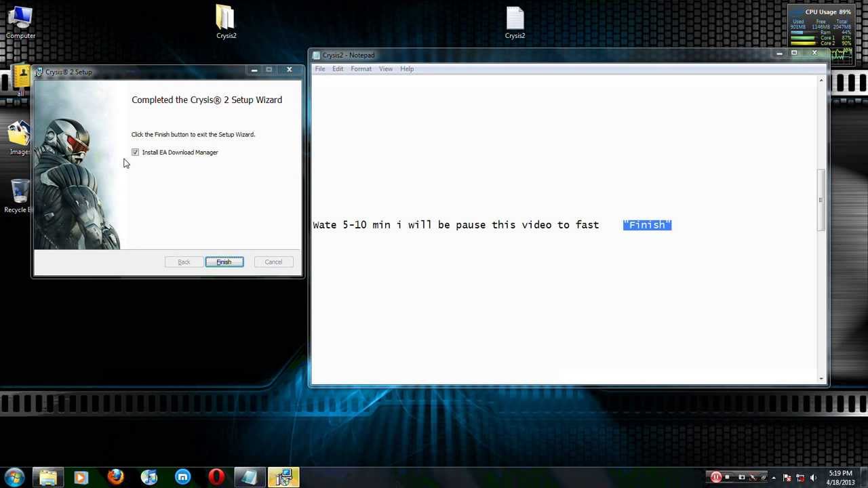This screenshot has width=868, height=488.
Task: Open Action Center flag icon in tray
Action: coord(787,478)
